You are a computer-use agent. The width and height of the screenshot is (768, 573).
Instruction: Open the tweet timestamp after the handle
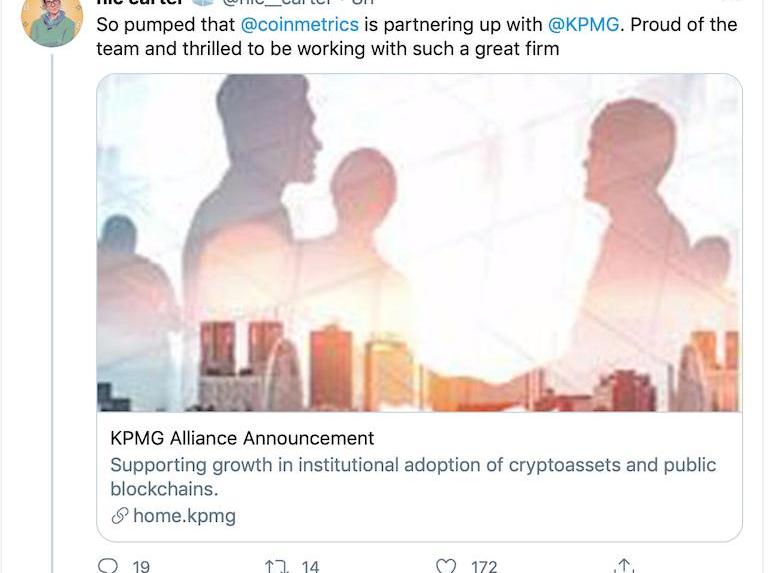point(362,2)
